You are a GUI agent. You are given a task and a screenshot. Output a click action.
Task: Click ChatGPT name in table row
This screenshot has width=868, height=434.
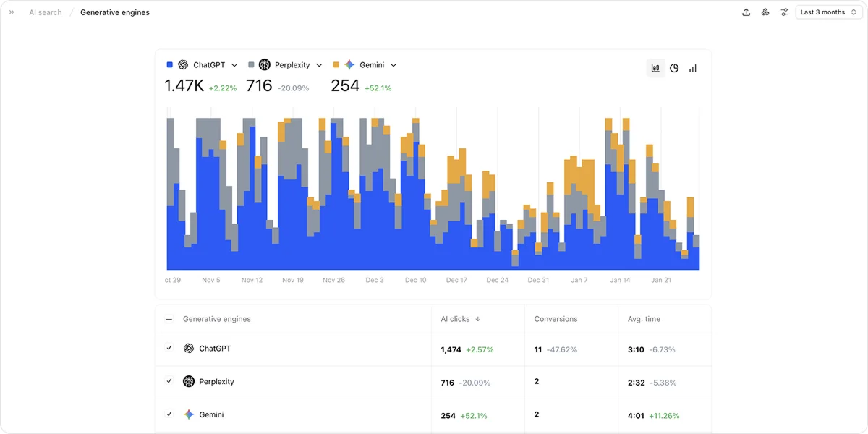[215, 349]
